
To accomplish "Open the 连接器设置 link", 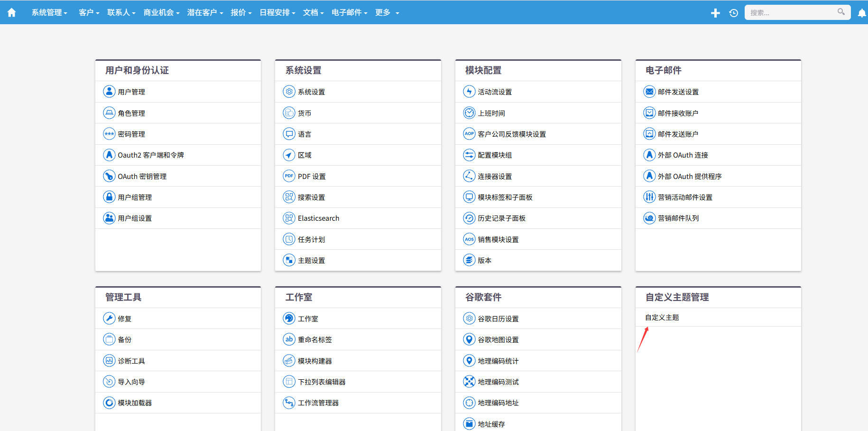I will click(x=495, y=176).
